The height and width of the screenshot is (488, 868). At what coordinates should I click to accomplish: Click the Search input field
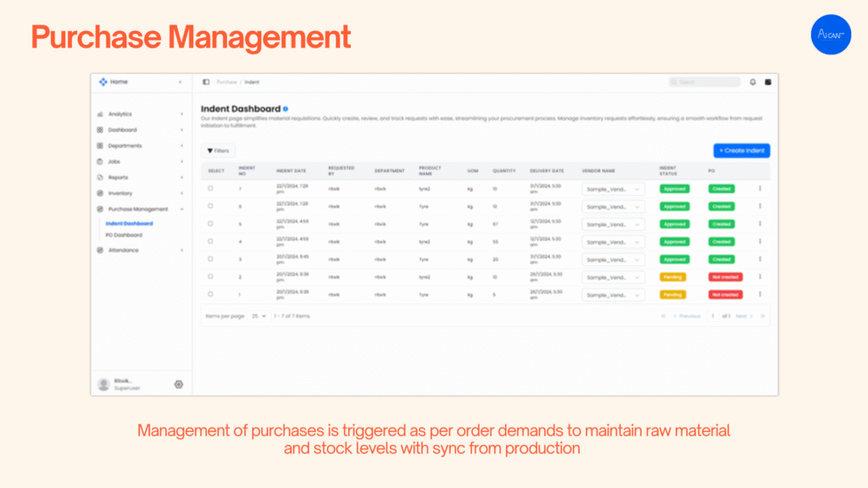[x=704, y=82]
